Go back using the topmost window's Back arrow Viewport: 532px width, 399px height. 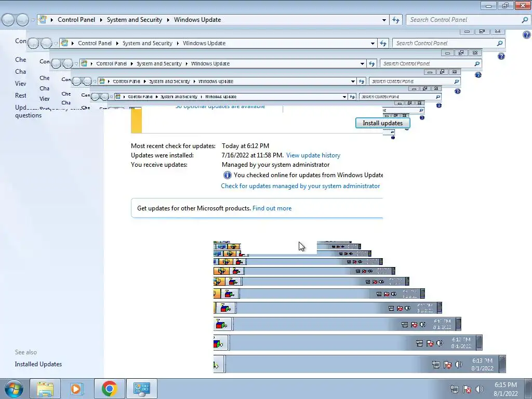coord(8,20)
